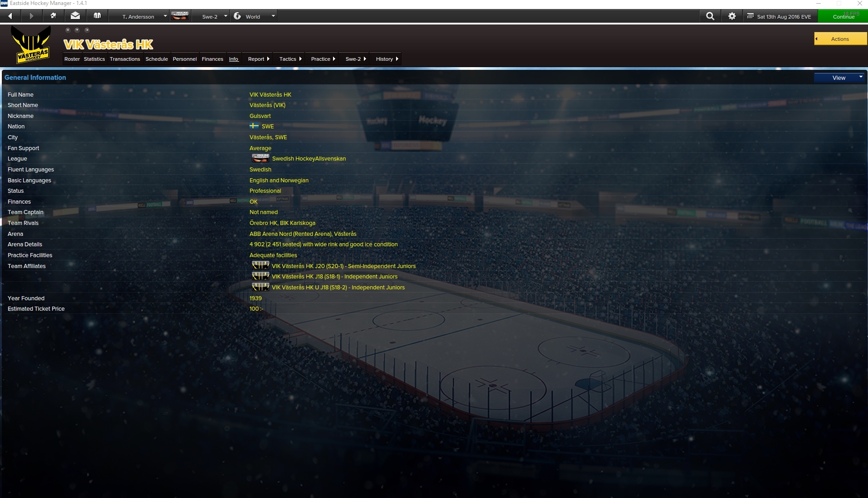Viewport: 868px width, 498px height.
Task: Click the league logo beside Swedish HockeyAllsvenskan
Action: click(260, 158)
